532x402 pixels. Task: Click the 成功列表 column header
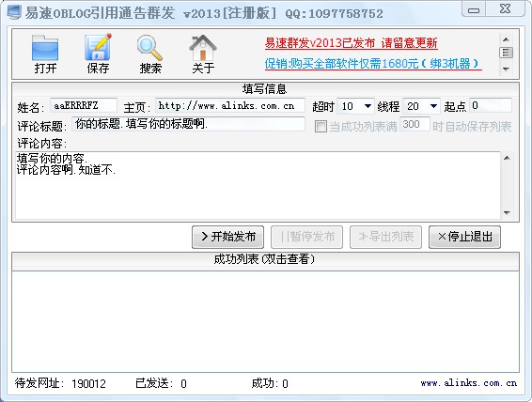click(x=265, y=260)
